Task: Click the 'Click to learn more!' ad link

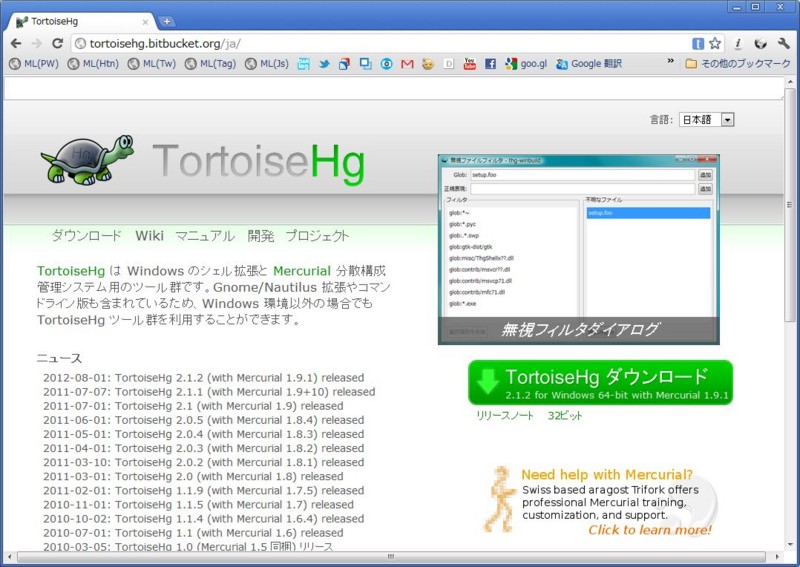Action: point(649,530)
